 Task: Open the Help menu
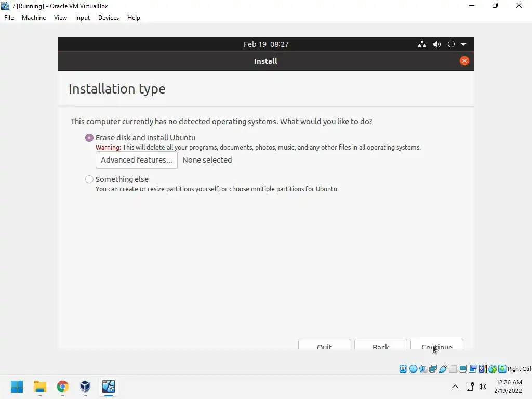click(134, 18)
